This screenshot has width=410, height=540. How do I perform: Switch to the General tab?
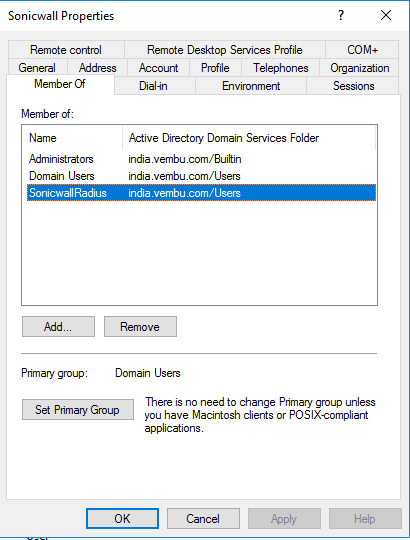[37, 68]
